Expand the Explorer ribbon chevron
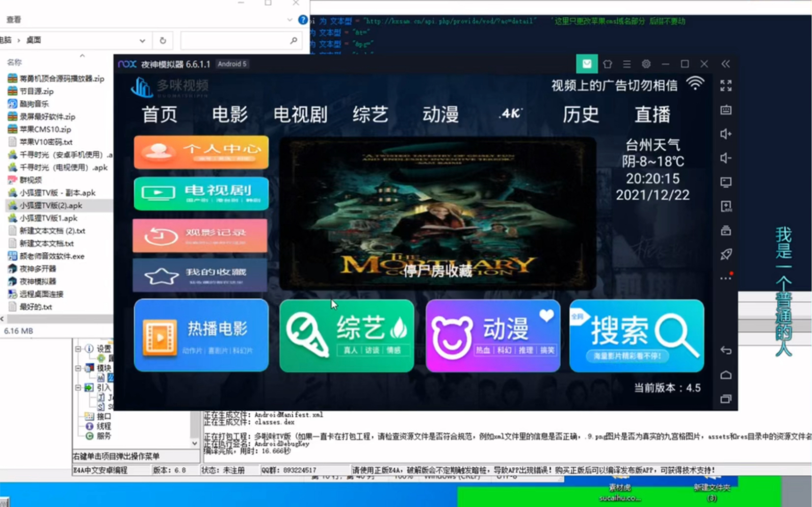This screenshot has width=812, height=507. (x=290, y=20)
